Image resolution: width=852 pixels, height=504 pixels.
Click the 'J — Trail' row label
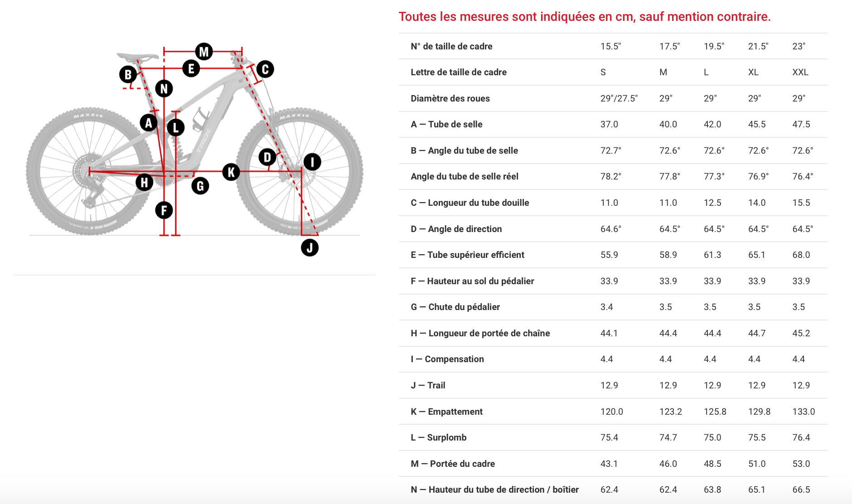click(x=428, y=385)
